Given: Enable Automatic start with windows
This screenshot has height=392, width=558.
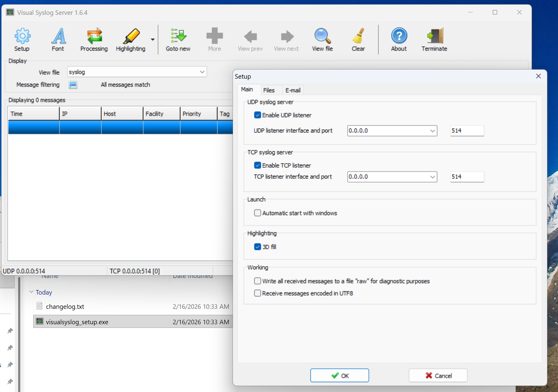Looking at the screenshot, I should (258, 213).
